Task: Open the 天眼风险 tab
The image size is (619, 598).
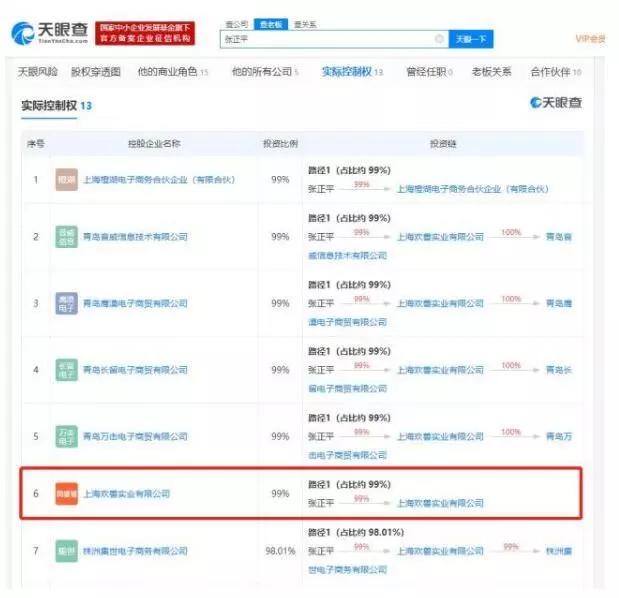Action: pyautogui.click(x=38, y=72)
